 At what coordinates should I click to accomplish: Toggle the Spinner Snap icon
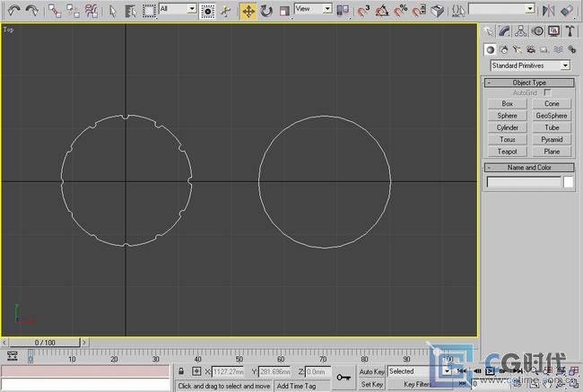tap(419, 11)
